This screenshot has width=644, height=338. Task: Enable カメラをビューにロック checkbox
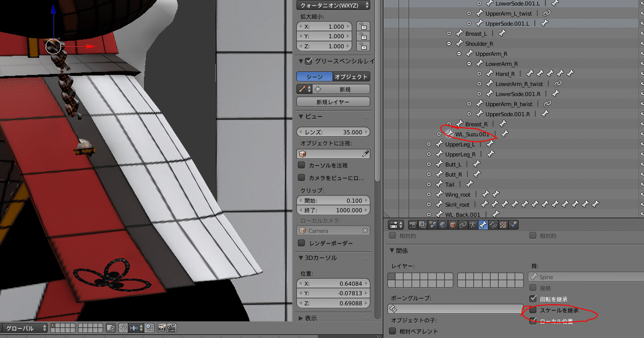point(302,178)
